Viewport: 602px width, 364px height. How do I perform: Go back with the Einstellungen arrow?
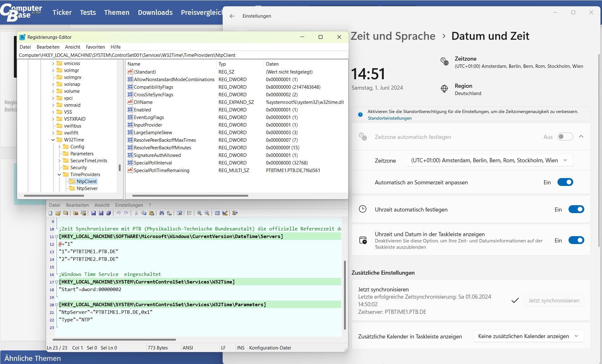(232, 16)
